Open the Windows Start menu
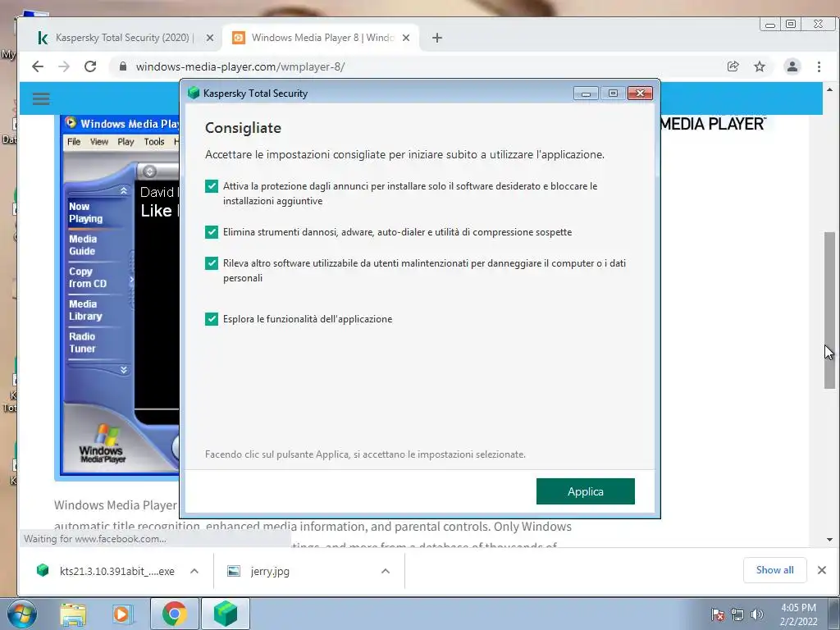Viewport: 840px width, 630px height. 21,614
